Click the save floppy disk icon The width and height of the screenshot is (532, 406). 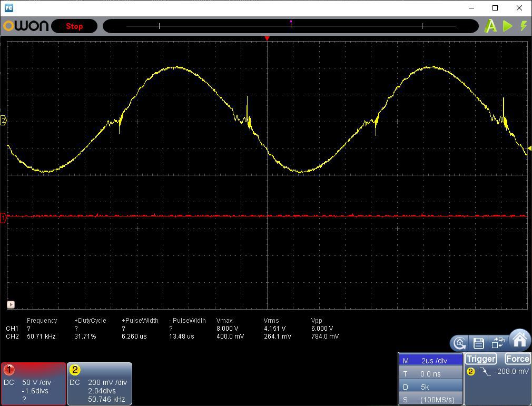click(478, 343)
